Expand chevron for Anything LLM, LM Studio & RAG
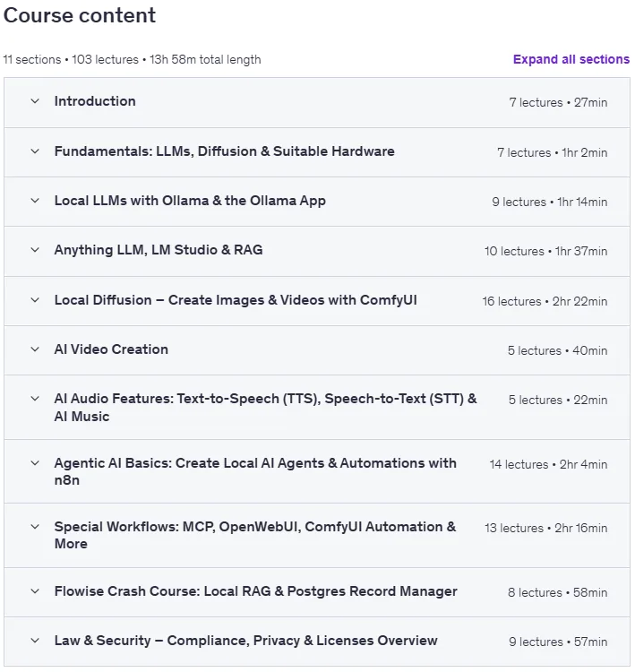The height and width of the screenshot is (672, 635). click(35, 250)
